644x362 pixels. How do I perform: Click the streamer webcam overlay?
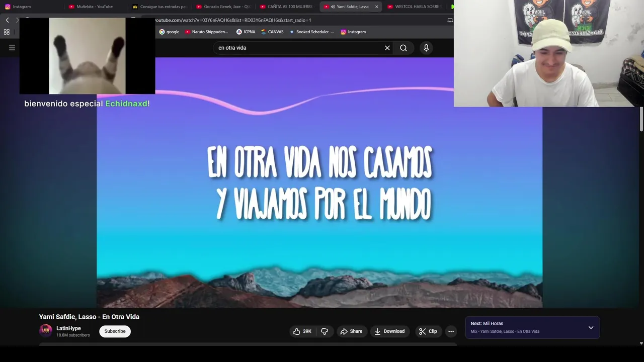tap(549, 53)
